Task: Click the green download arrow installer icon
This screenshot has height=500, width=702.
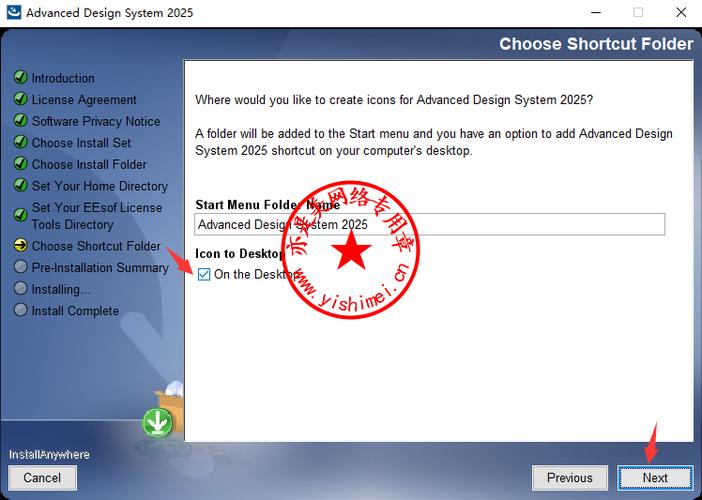Action: 157,422
